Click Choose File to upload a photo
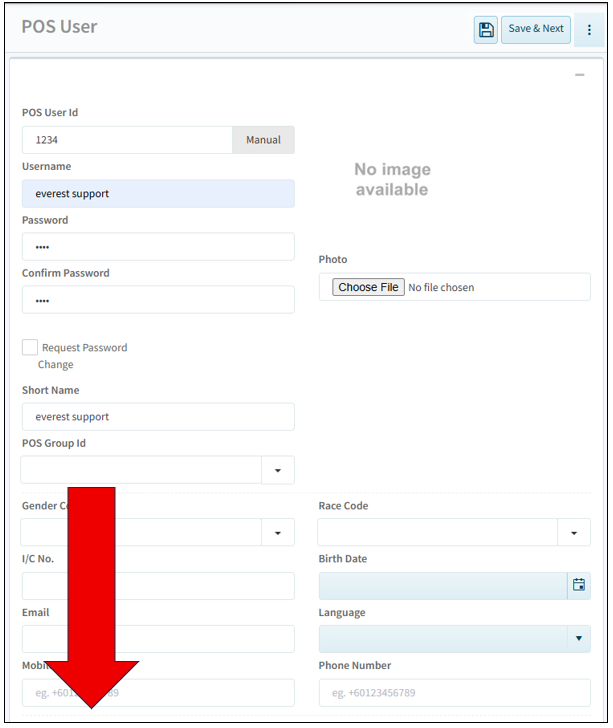Image resolution: width=613 pixels, height=728 pixels. click(368, 287)
